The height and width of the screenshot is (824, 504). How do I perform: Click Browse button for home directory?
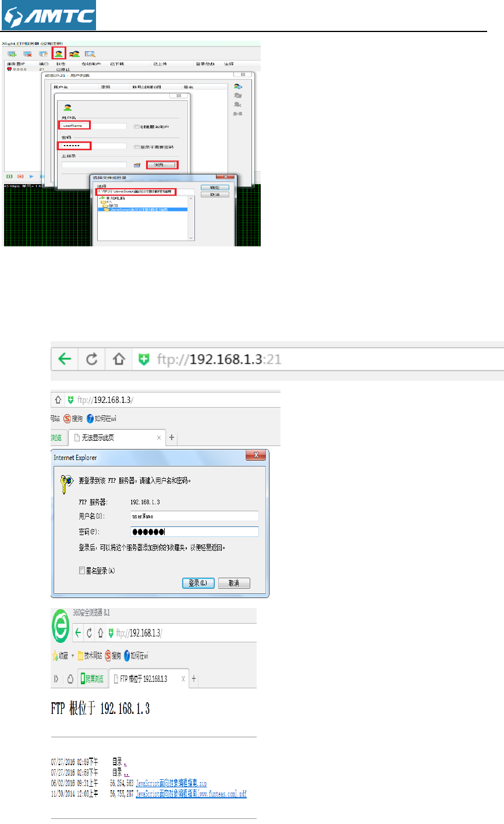tap(162, 165)
